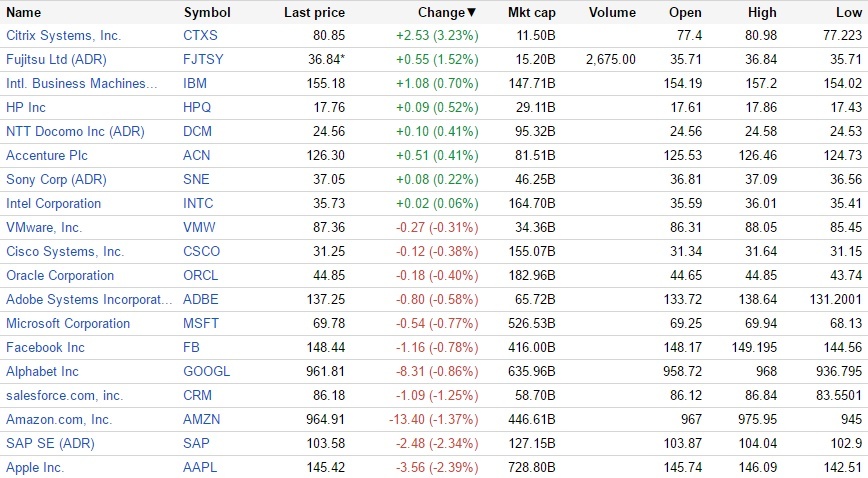The height and width of the screenshot is (478, 868).
Task: Click the Intel Corporation link
Action: (53, 204)
